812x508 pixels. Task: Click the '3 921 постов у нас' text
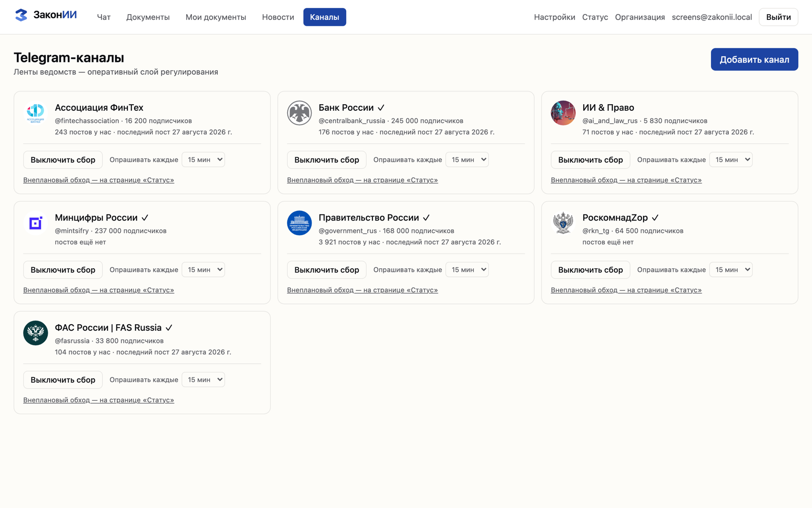(349, 242)
